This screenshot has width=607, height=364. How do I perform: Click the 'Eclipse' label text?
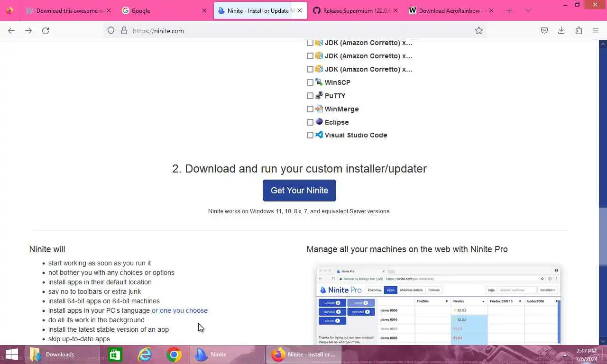[x=337, y=122]
